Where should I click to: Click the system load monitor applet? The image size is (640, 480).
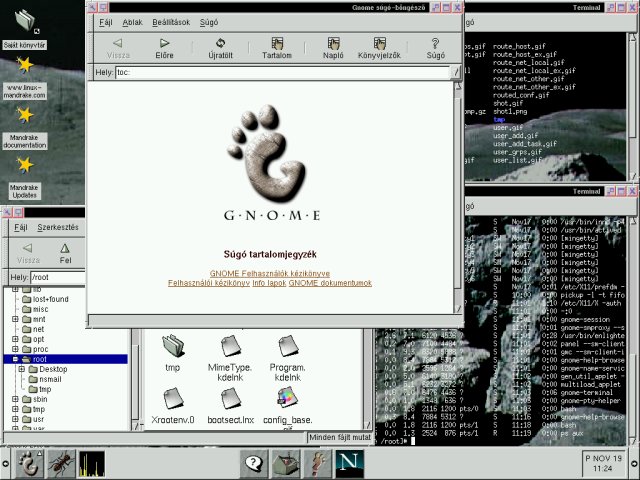[x=91, y=464]
